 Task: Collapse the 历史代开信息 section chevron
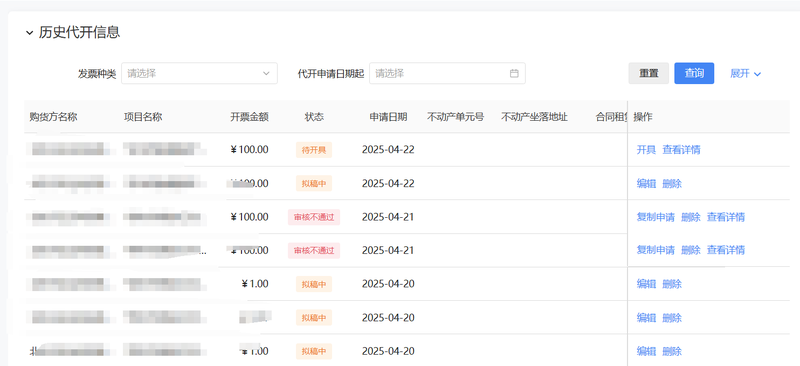click(29, 33)
